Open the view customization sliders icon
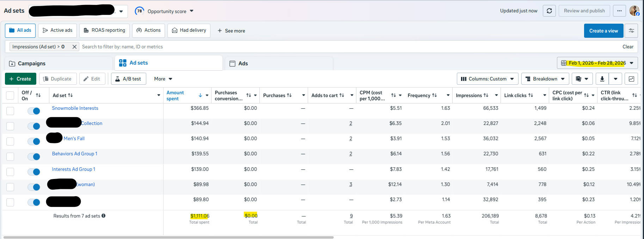This screenshot has width=644, height=239. coord(631,31)
